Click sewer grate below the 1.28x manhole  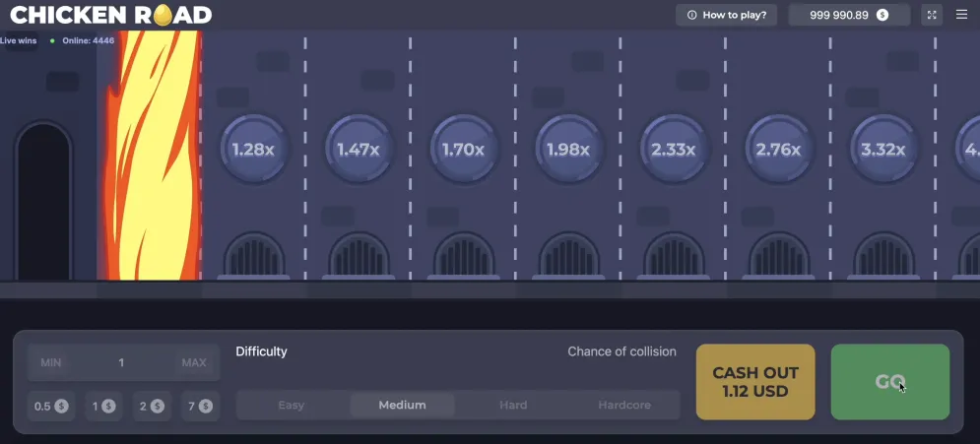[x=254, y=256]
